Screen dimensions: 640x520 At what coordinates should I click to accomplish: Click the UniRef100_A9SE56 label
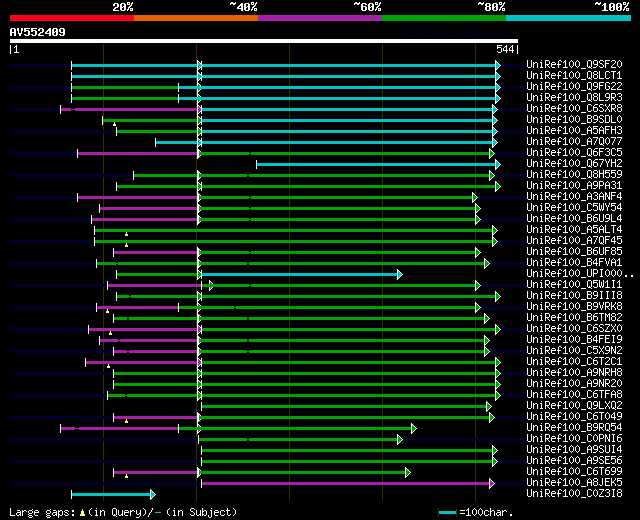click(574, 461)
